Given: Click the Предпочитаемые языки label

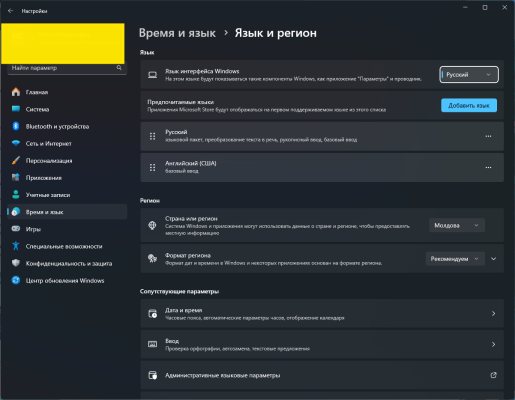Looking at the screenshot, I should pyautogui.click(x=180, y=102).
